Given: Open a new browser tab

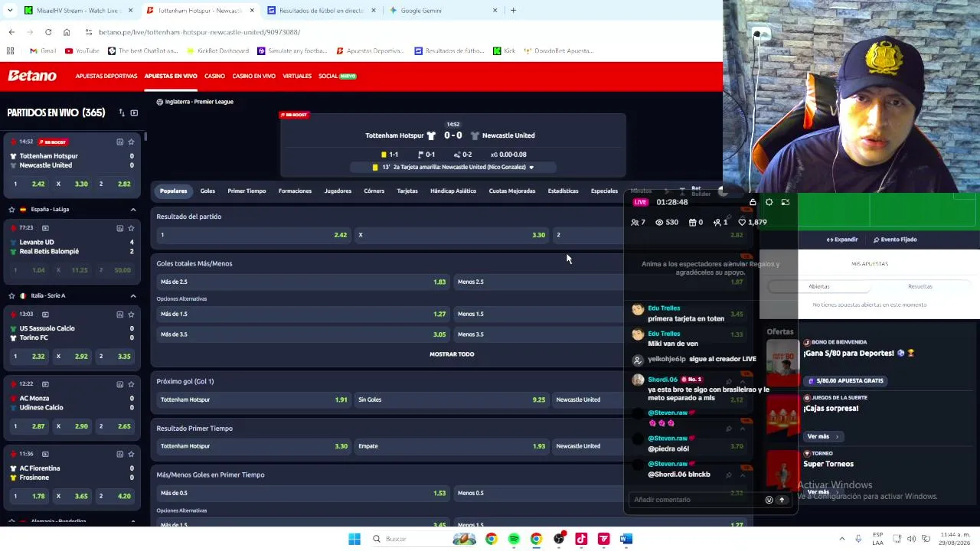Looking at the screenshot, I should (x=513, y=11).
